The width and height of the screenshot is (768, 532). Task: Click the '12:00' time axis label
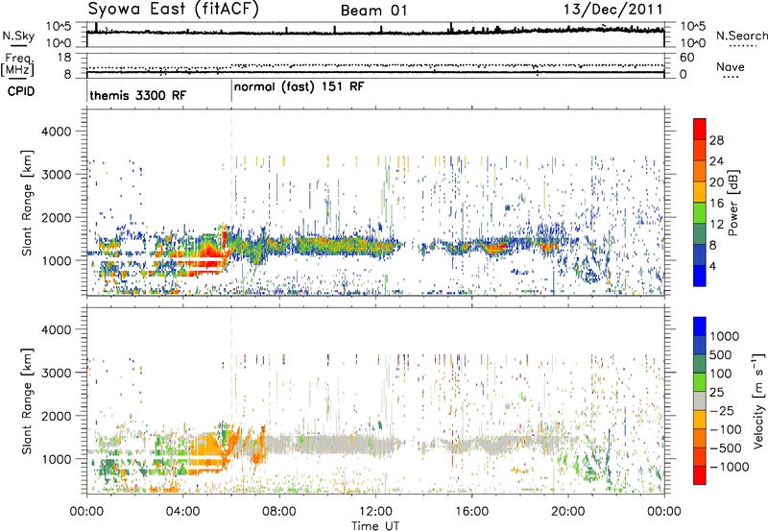pos(375,512)
